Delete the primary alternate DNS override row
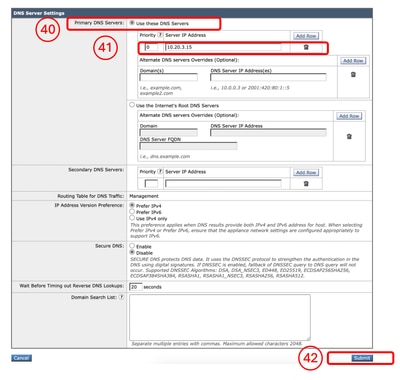Viewport: 400px width, 380px height. tap(353, 74)
